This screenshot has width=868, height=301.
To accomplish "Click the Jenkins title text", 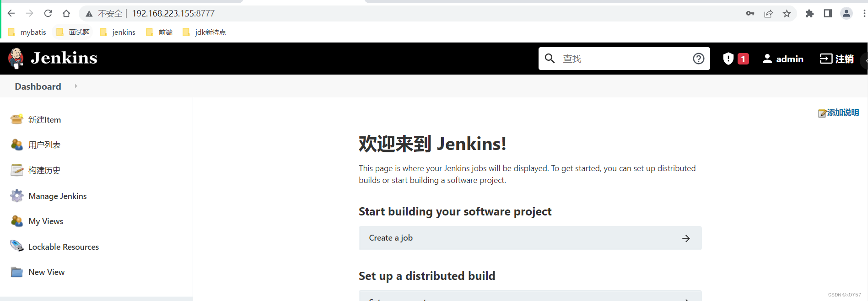I will [64, 58].
